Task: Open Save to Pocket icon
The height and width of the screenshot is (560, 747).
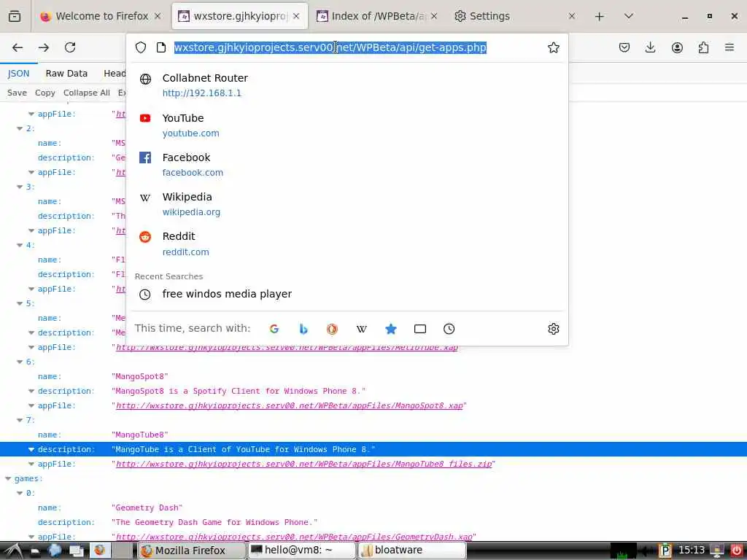Action: (x=624, y=47)
